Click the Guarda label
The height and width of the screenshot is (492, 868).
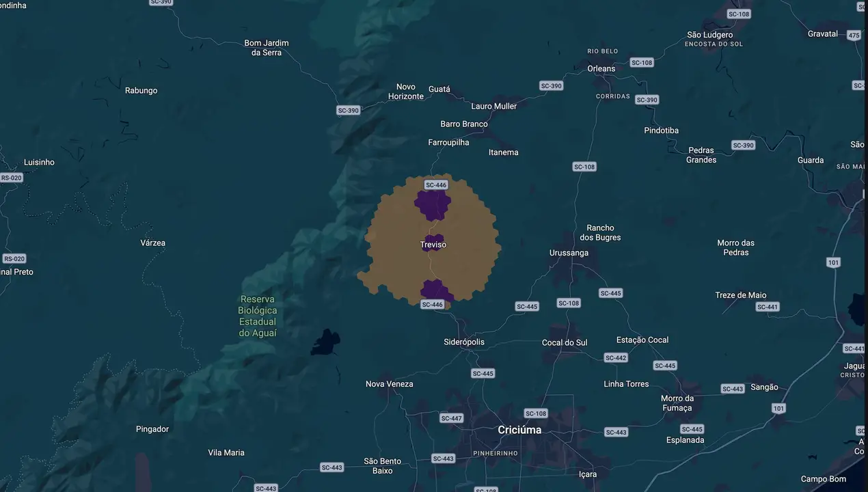(811, 160)
